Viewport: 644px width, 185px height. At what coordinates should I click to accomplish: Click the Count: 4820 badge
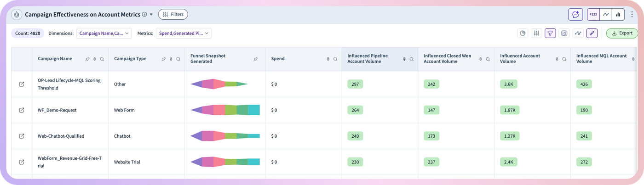tap(28, 33)
